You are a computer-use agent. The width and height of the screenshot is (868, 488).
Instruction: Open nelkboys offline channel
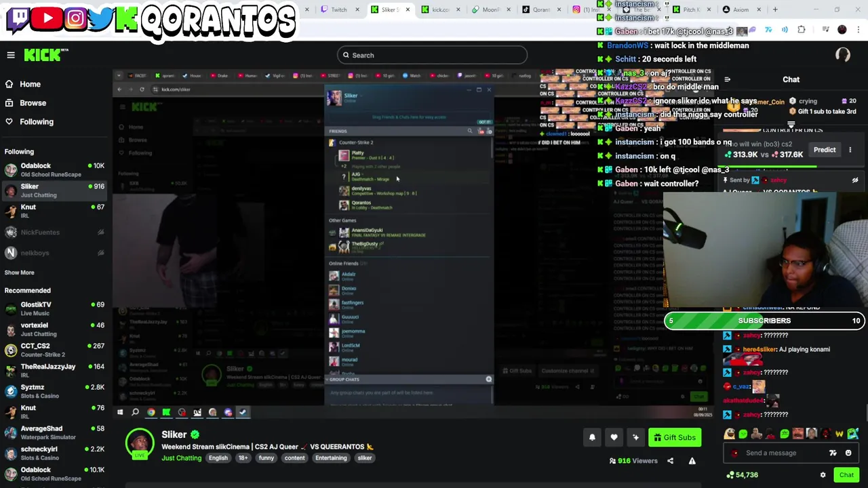click(x=54, y=253)
